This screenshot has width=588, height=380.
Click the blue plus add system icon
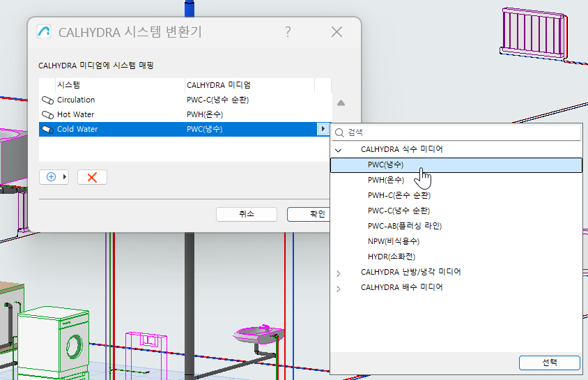(51, 177)
